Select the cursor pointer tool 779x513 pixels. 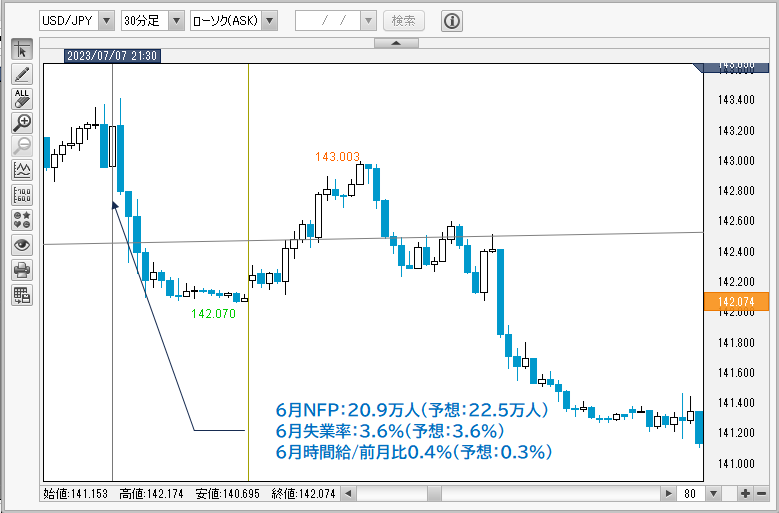(22, 50)
